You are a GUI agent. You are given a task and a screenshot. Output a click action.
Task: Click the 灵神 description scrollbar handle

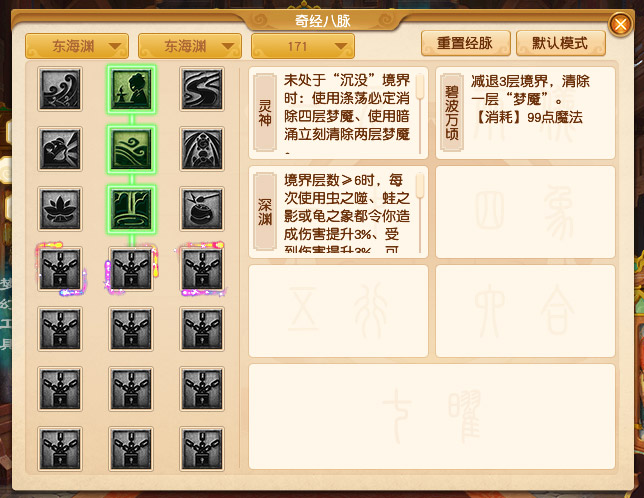(420, 87)
